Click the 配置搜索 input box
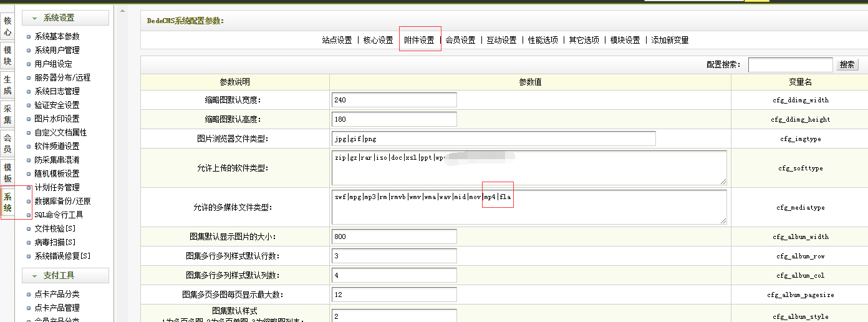This screenshot has width=868, height=322. pyautogui.click(x=790, y=65)
